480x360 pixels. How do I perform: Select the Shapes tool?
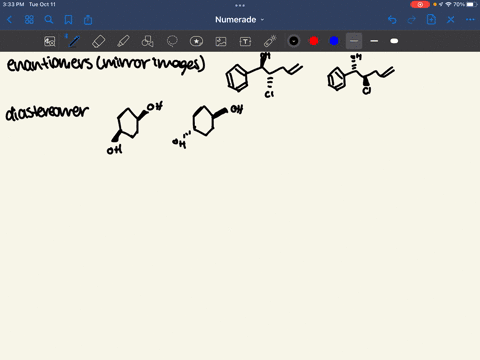pyautogui.click(x=147, y=41)
